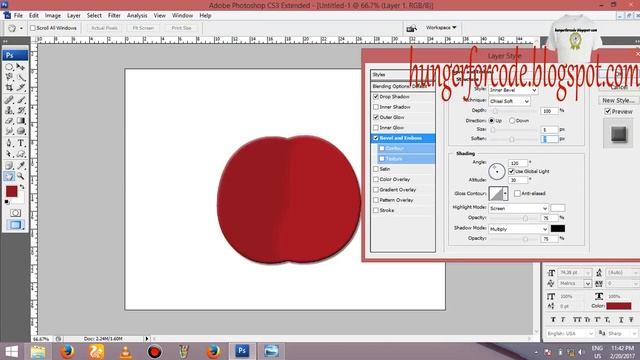640x360 pixels.
Task: Toggle the Preview checkbox
Action: pyautogui.click(x=608, y=111)
